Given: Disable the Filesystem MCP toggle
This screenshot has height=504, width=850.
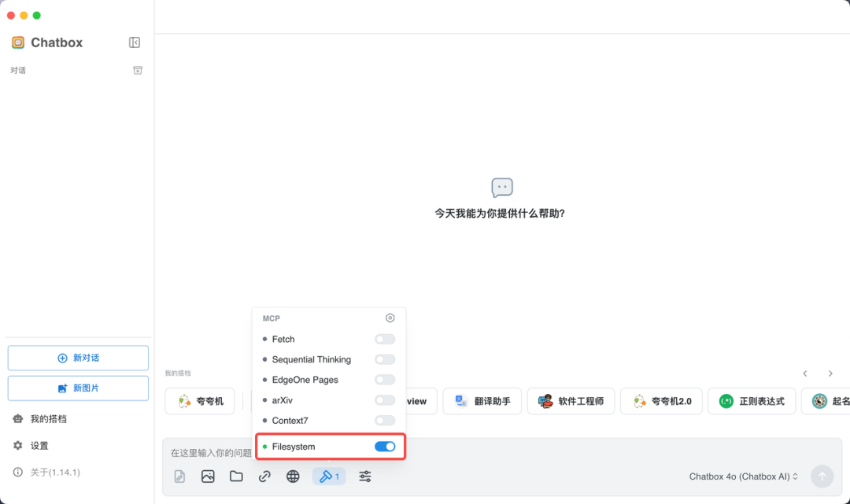Looking at the screenshot, I should pyautogui.click(x=385, y=446).
